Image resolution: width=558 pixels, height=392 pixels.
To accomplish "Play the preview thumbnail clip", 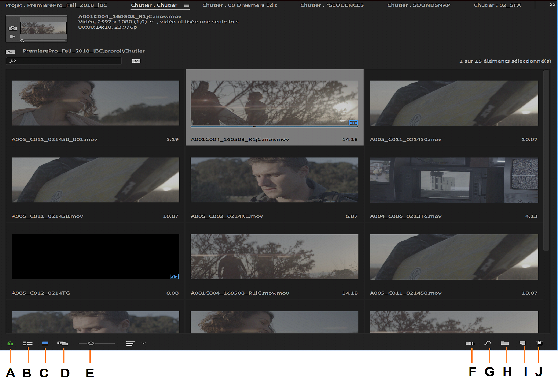I will (12, 37).
